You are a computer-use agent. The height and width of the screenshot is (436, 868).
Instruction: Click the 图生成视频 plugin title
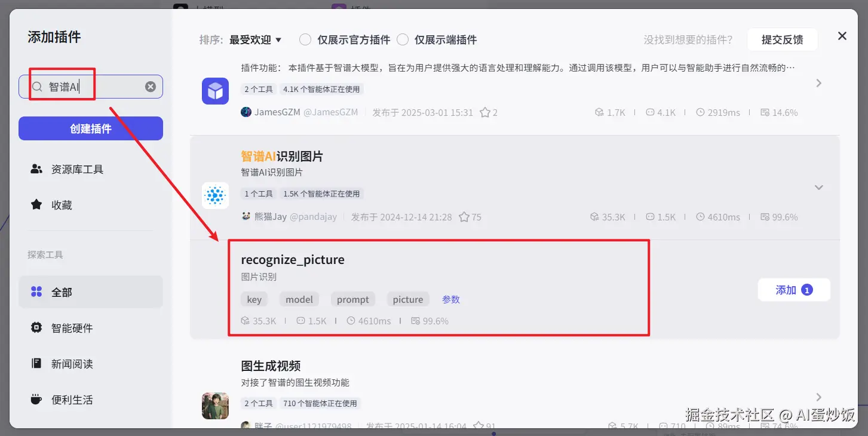tap(271, 366)
